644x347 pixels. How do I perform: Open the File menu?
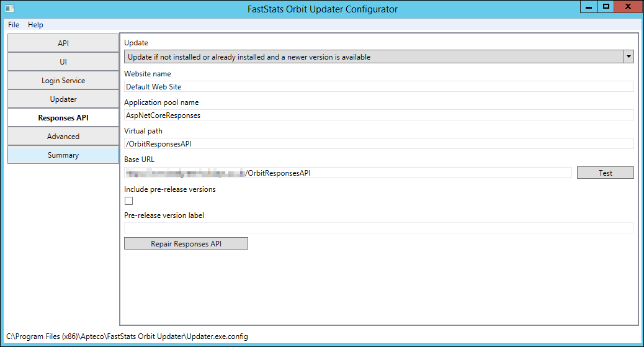[14, 25]
